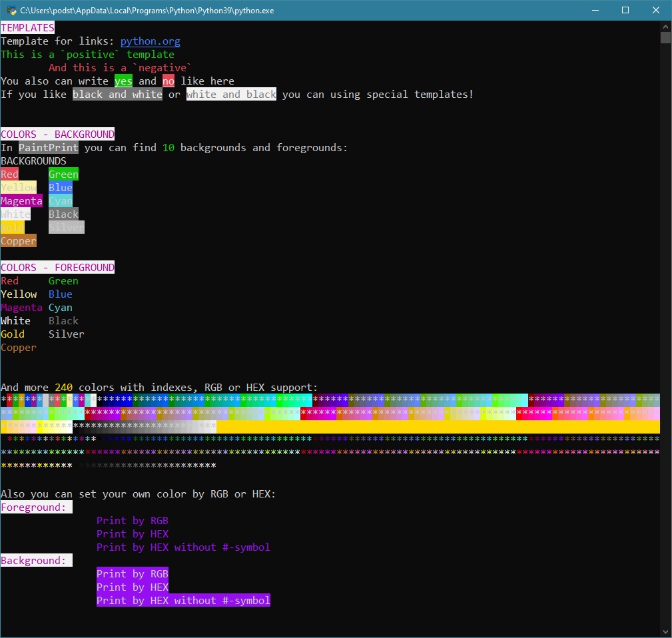Click the Green background color swatch
Screen dimensions: 672x638
click(63, 174)
